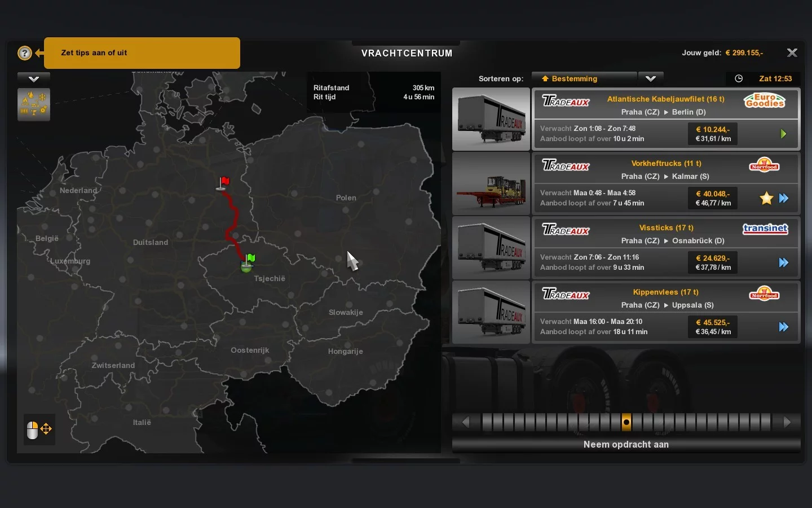
Task: Click the blue double arrow on Uppsala job
Action: pos(784,327)
